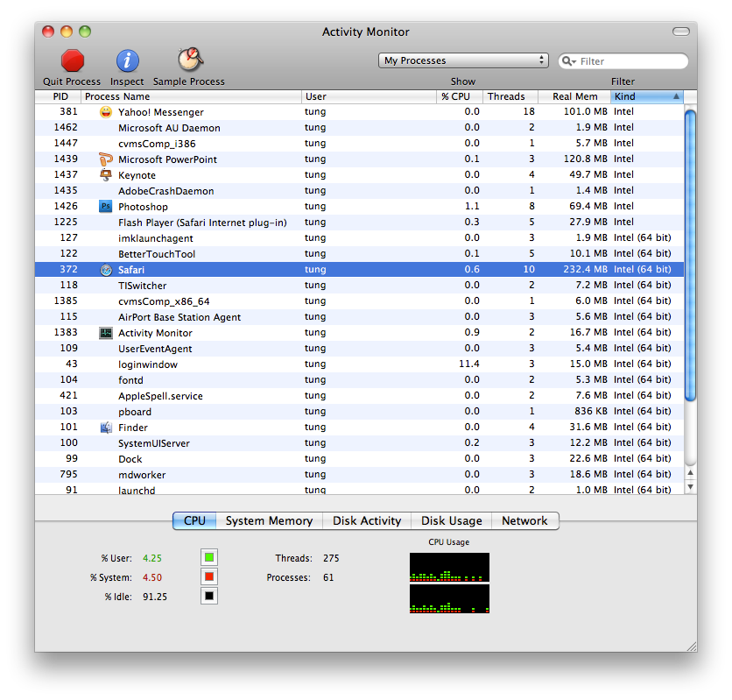
Task: Click the 91.25 idle percentage value
Action: click(x=155, y=597)
